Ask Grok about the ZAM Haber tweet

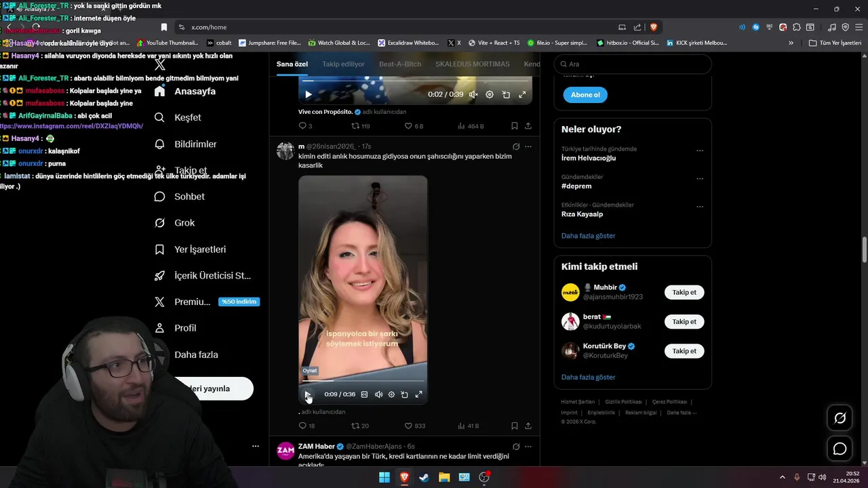[x=516, y=447]
